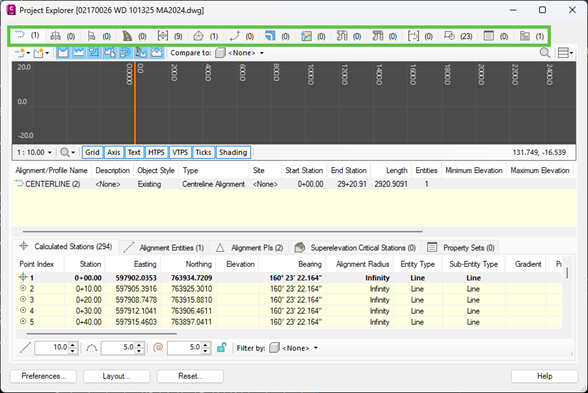Screen dimensions: 588x393
Task: Open the Corridors road-shaped category icon
Action: point(127,36)
